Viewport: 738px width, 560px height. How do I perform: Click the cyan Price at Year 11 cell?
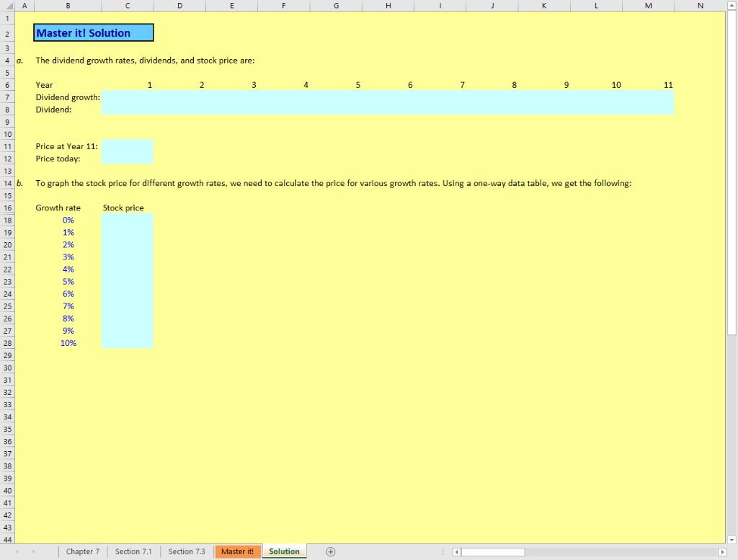pos(127,146)
